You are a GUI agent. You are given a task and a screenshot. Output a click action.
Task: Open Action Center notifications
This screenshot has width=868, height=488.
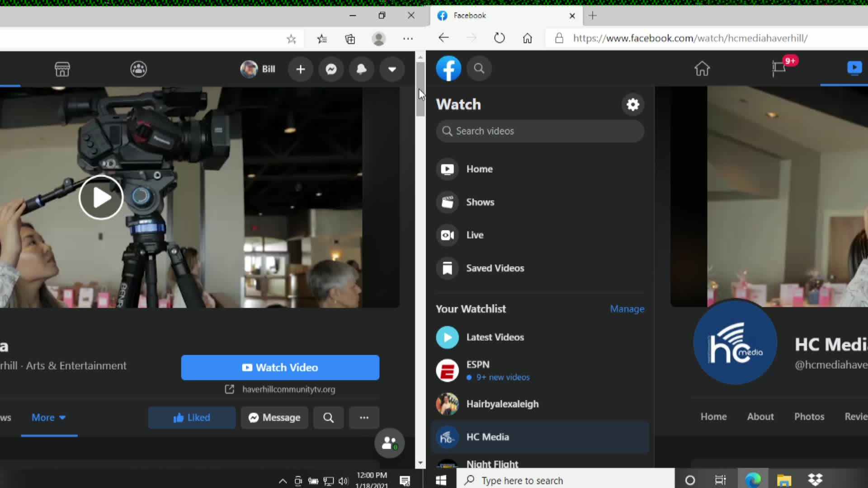click(x=405, y=481)
